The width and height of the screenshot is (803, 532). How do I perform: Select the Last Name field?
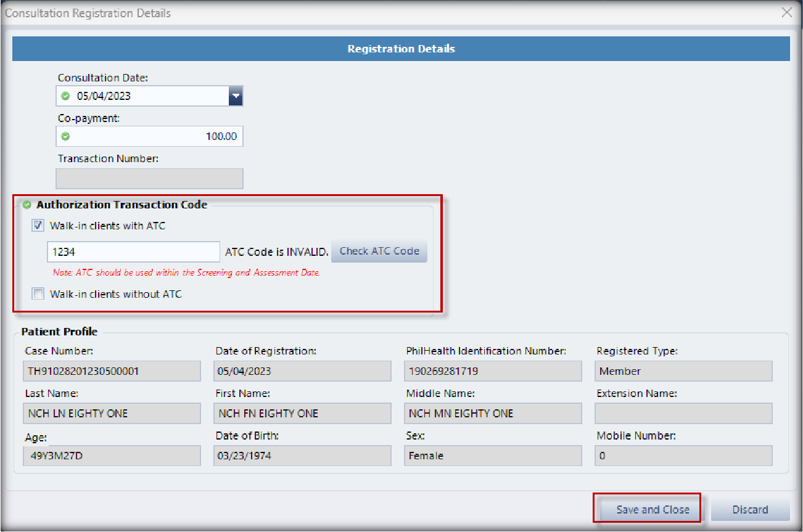pos(111,414)
